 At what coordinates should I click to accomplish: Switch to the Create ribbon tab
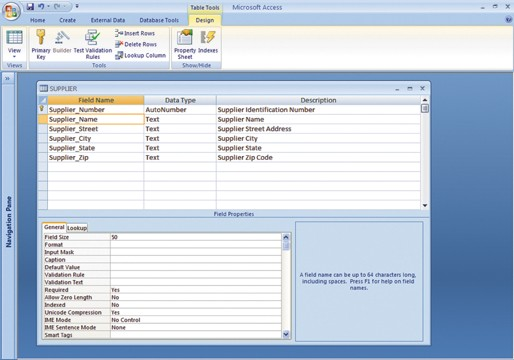point(68,20)
